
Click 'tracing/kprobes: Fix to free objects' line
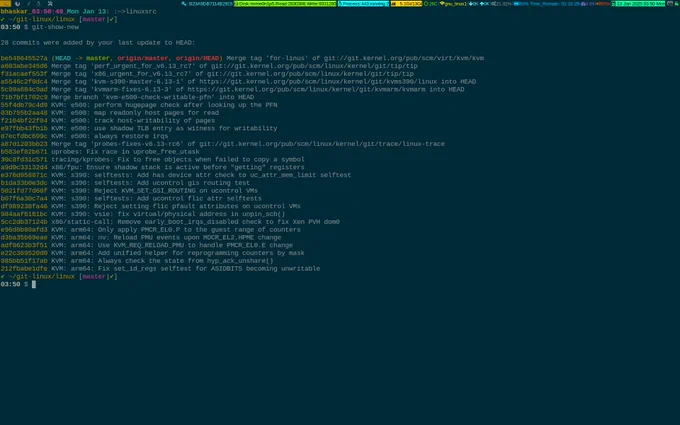tap(152, 160)
